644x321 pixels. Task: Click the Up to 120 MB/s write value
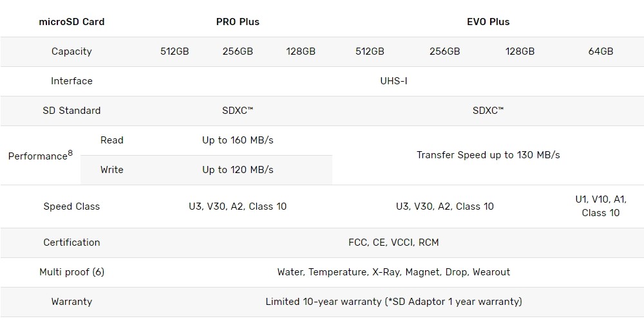238,170
